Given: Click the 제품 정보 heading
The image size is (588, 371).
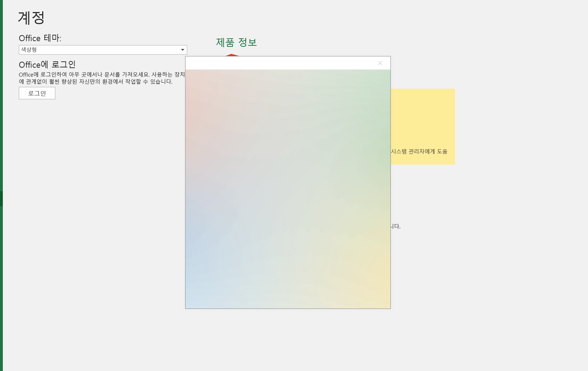Looking at the screenshot, I should [236, 43].
